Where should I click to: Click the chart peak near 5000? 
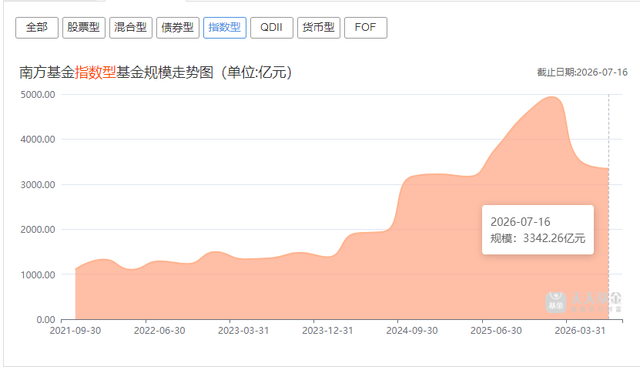pyautogui.click(x=552, y=97)
